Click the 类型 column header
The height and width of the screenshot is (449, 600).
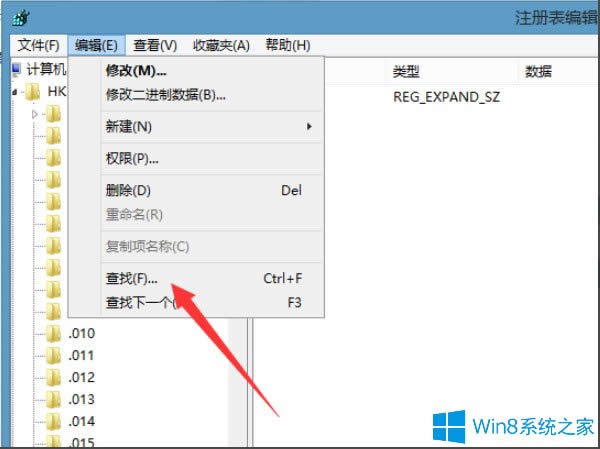pyautogui.click(x=406, y=72)
